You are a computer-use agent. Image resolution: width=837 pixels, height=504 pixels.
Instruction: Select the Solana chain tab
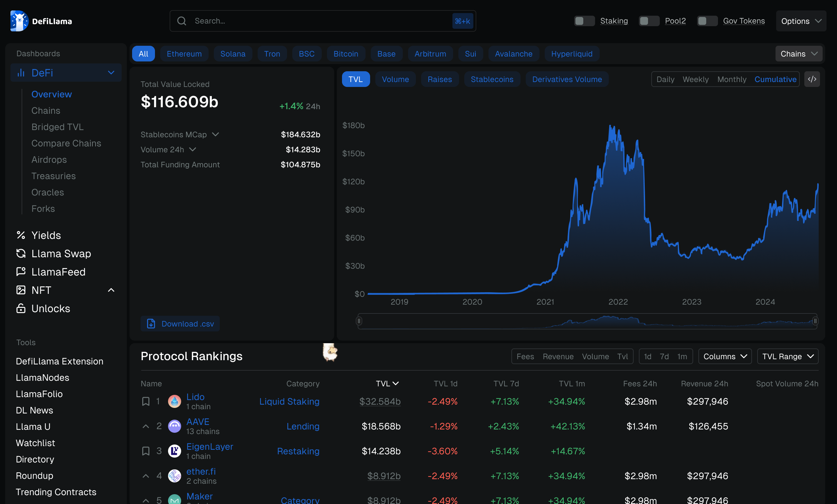[x=233, y=54]
